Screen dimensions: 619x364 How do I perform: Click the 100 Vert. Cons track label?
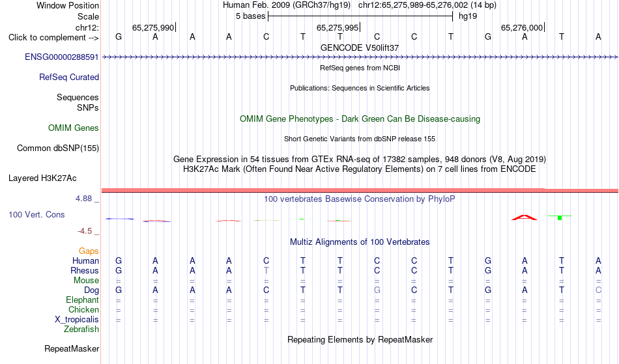point(36,214)
